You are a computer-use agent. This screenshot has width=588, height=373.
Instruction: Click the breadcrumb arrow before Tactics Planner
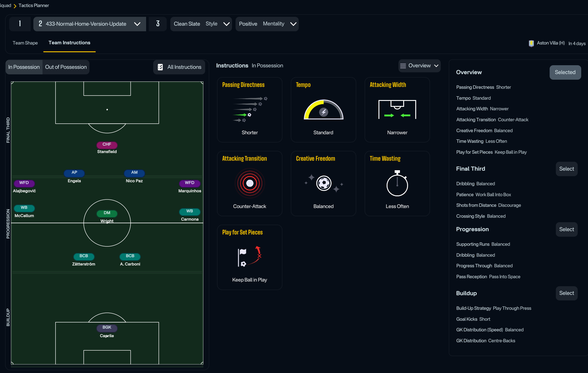[15, 6]
